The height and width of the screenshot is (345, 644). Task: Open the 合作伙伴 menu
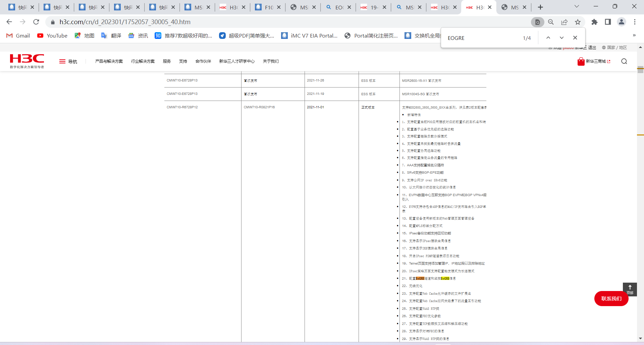tap(203, 61)
